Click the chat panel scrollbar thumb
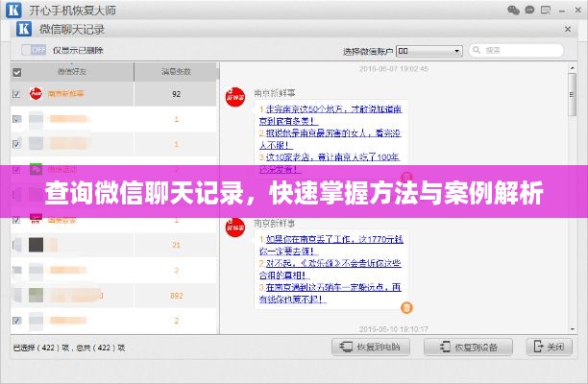This screenshot has height=384, width=588. 573,94
